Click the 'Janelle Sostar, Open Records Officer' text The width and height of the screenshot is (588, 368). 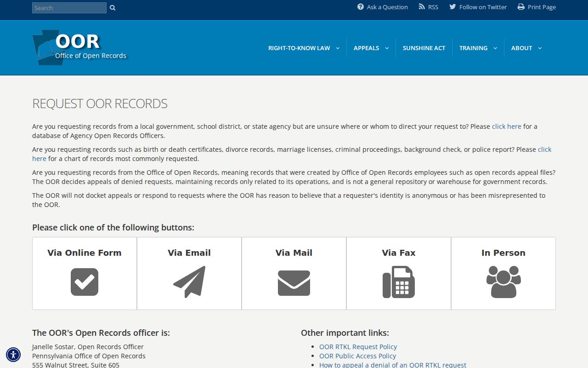[x=88, y=347]
